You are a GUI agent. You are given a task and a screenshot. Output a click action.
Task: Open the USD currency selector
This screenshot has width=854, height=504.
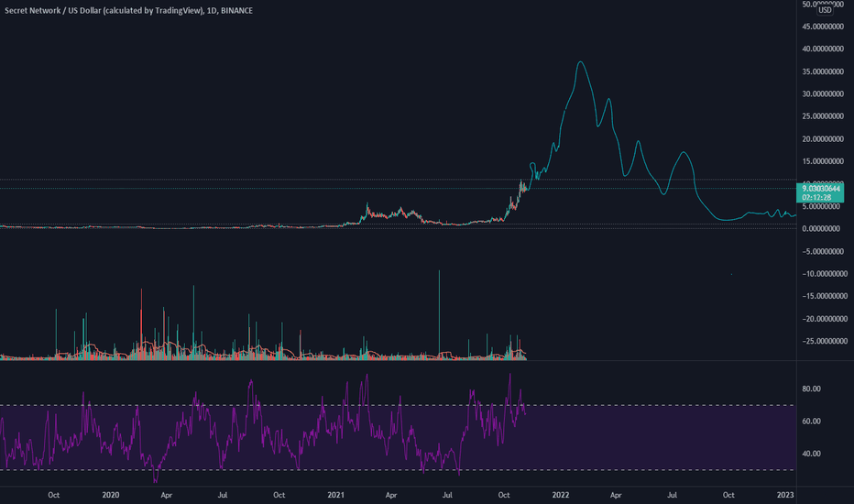click(x=825, y=10)
